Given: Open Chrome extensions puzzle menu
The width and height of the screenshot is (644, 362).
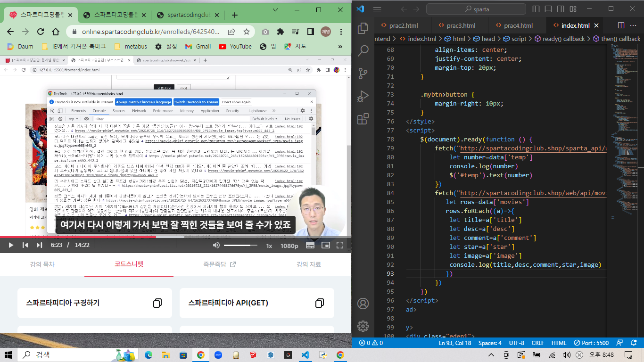Looking at the screenshot, I should pos(281,32).
